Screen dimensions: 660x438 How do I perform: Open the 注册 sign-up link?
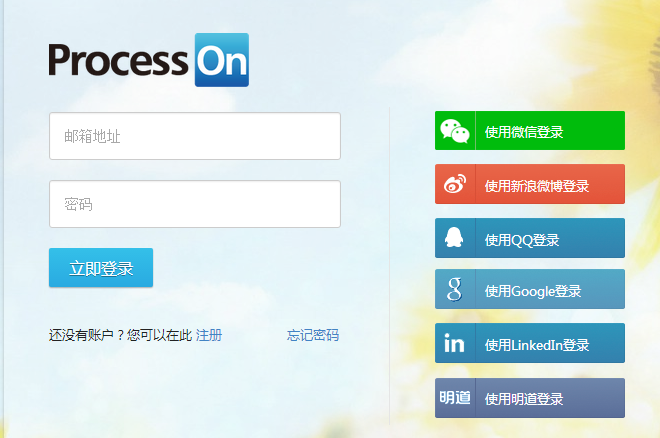click(x=209, y=335)
